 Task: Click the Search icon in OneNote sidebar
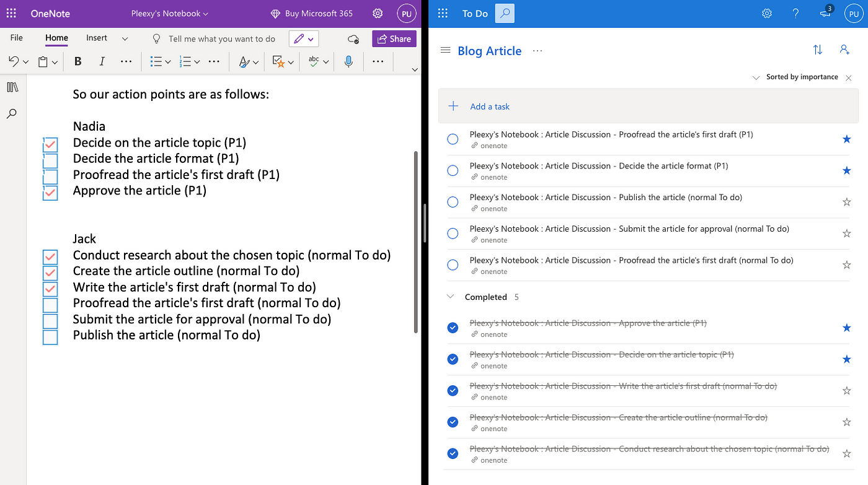click(12, 113)
